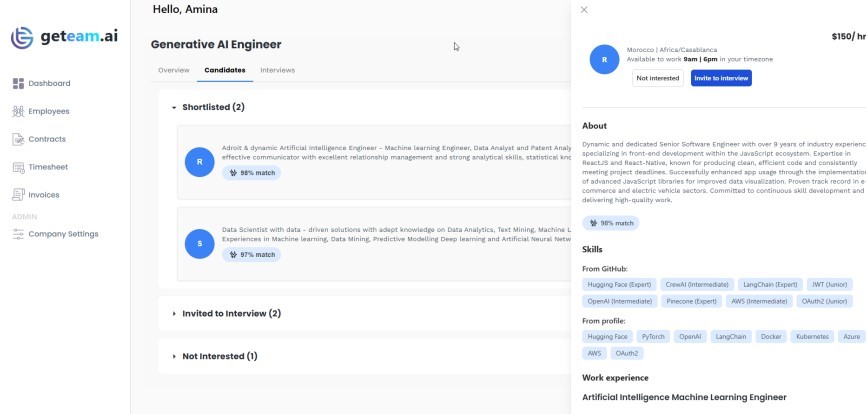Click the Hugging Face (Expert) GitHub skill tag
The height and width of the screenshot is (414, 866).
[619, 285]
